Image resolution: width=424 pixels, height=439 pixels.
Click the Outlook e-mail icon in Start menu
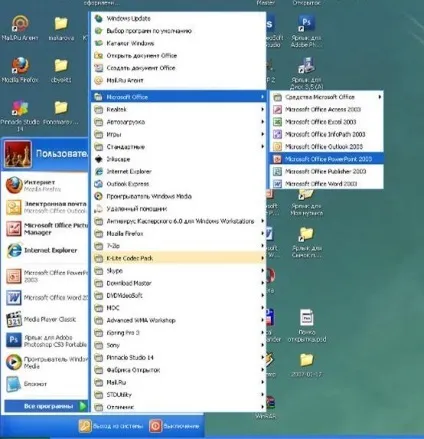point(14,207)
